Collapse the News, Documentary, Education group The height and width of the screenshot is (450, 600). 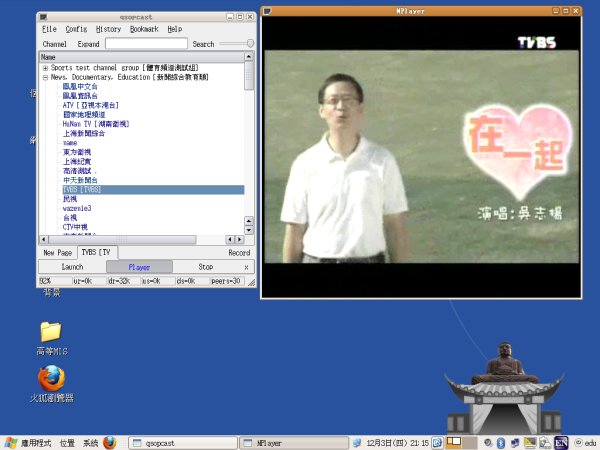(45, 77)
